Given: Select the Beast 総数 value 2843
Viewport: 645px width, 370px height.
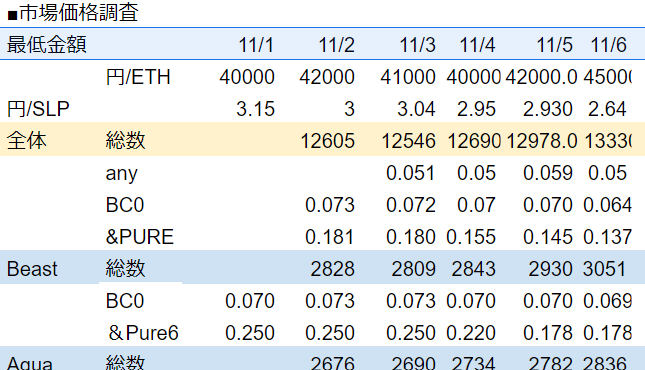Looking at the screenshot, I should pyautogui.click(x=473, y=269).
